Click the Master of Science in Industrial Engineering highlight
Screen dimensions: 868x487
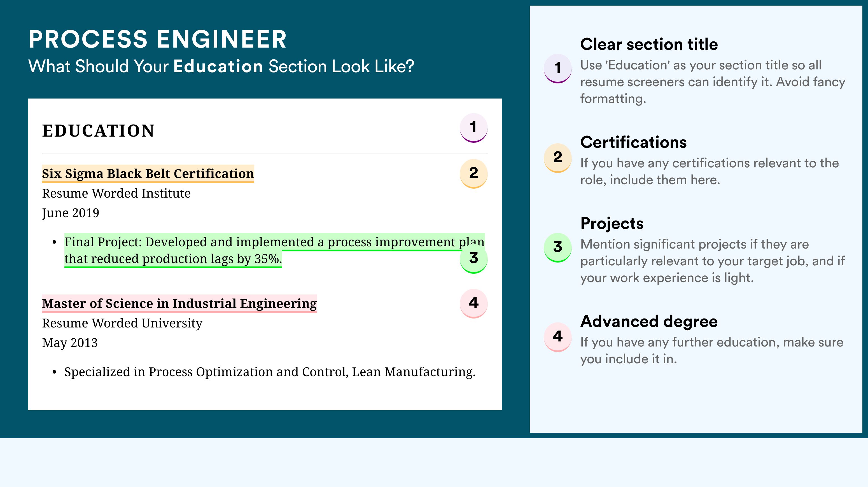pyautogui.click(x=179, y=304)
